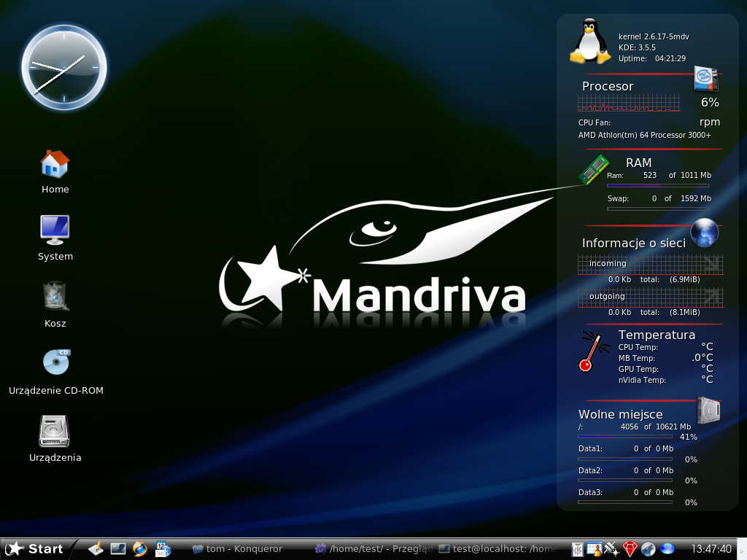Screen dimensions: 747x560
Task: Click the satellite network tray icon
Action: pos(612,549)
